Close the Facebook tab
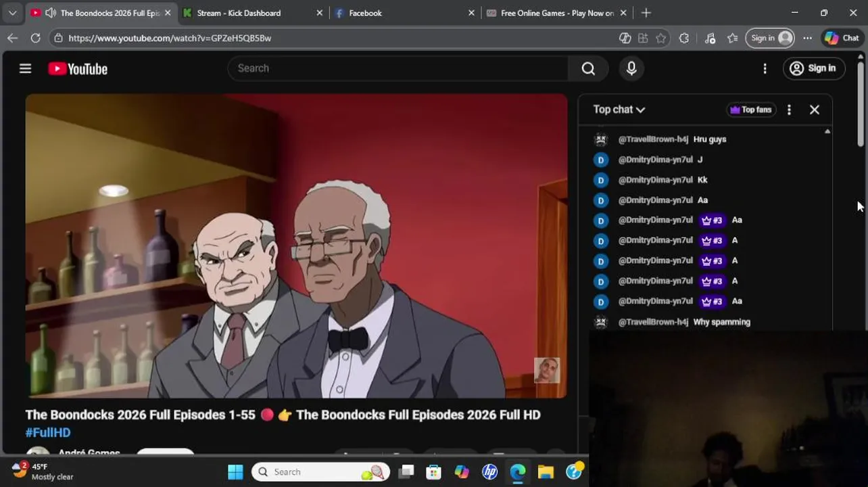 tap(471, 13)
